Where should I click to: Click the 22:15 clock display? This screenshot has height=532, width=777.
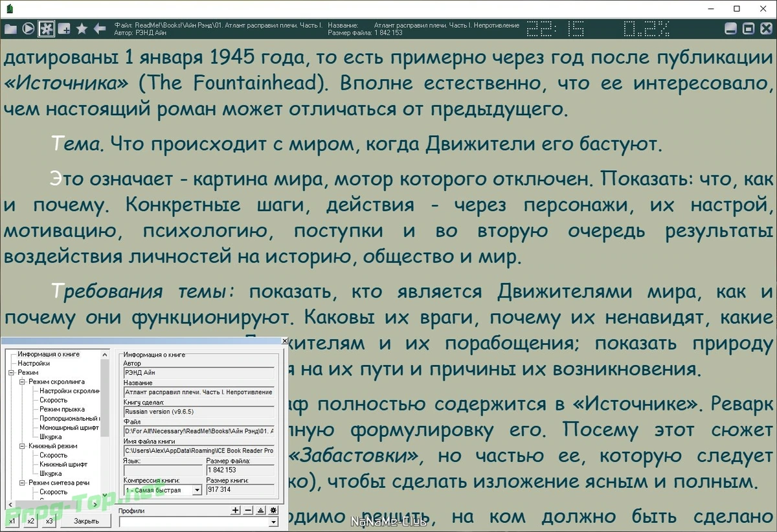[556, 28]
